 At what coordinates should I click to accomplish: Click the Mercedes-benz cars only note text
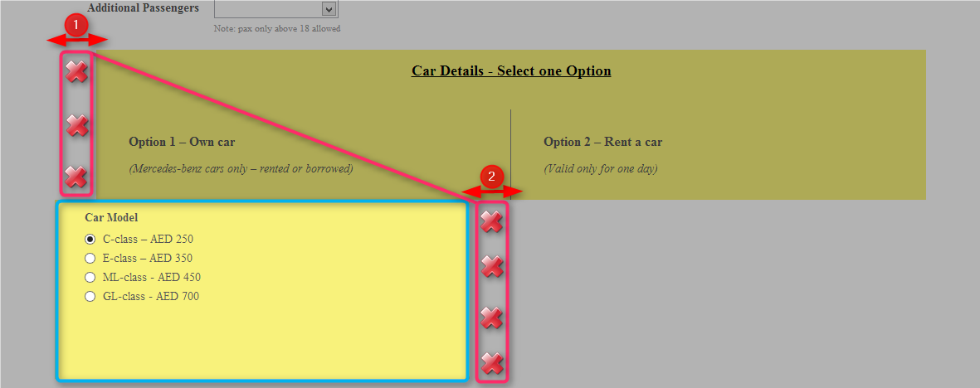241,168
